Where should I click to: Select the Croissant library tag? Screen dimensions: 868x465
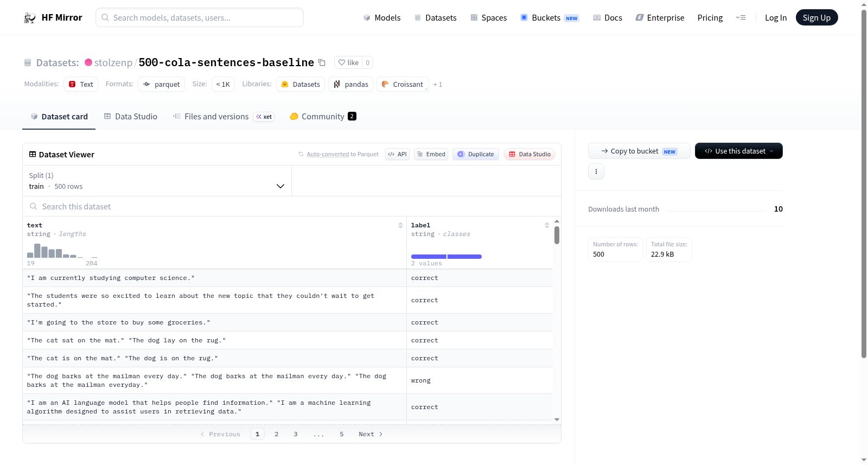pyautogui.click(x=403, y=84)
